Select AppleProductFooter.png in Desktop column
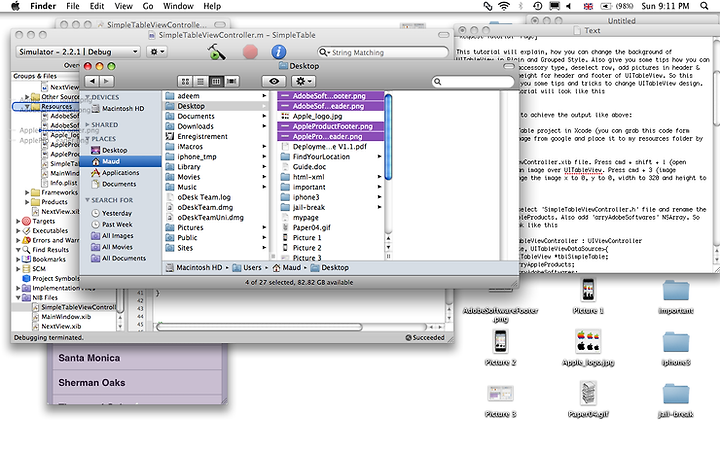Viewport: 720px width, 450px height. tap(331, 126)
